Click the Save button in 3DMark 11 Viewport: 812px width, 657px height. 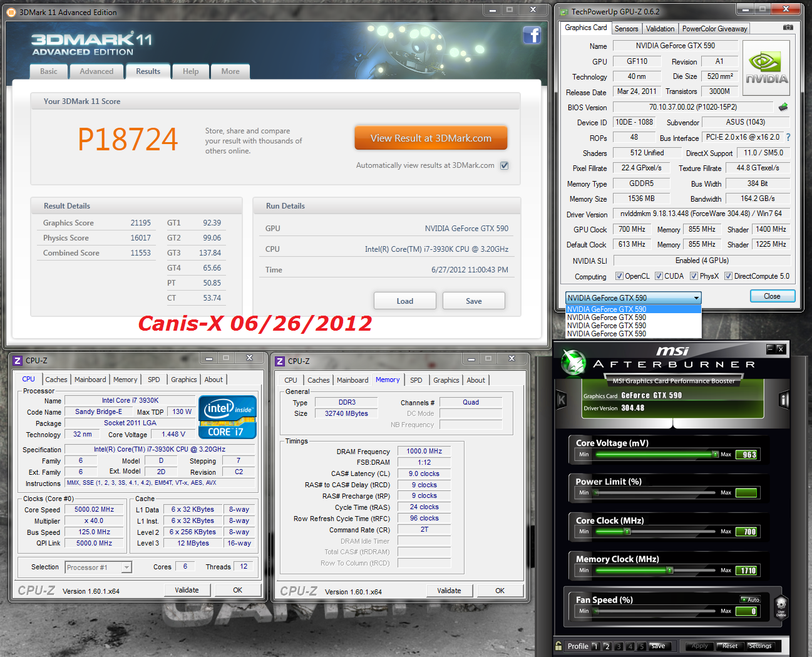(x=474, y=301)
